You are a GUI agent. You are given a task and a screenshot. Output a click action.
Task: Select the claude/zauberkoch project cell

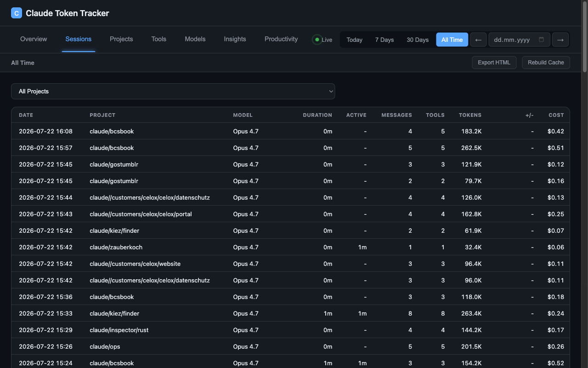tap(116, 247)
